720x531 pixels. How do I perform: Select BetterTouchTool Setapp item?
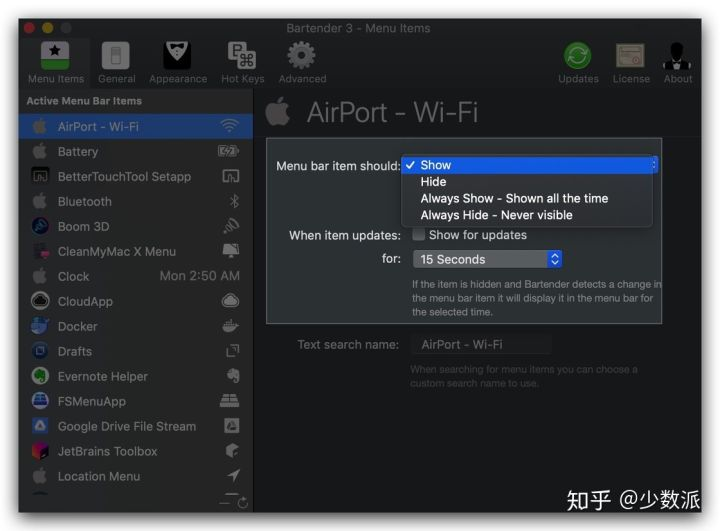tap(136, 176)
